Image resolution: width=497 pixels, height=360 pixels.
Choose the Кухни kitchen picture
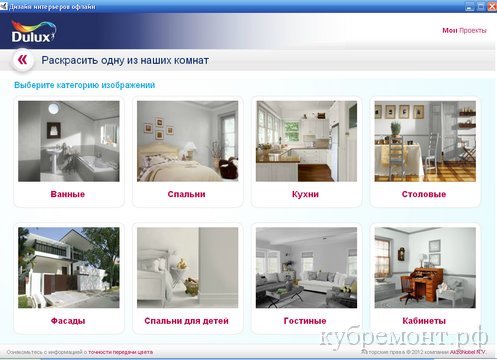tap(306, 141)
